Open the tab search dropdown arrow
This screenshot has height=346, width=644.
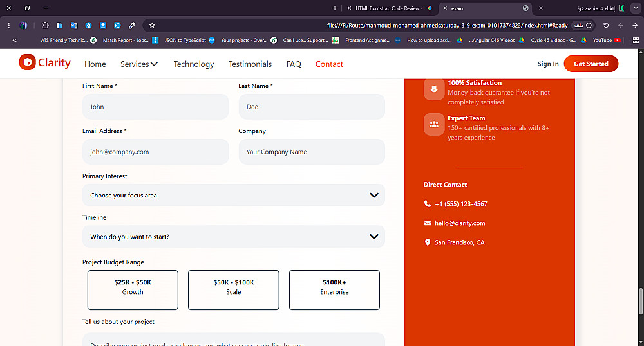637,8
